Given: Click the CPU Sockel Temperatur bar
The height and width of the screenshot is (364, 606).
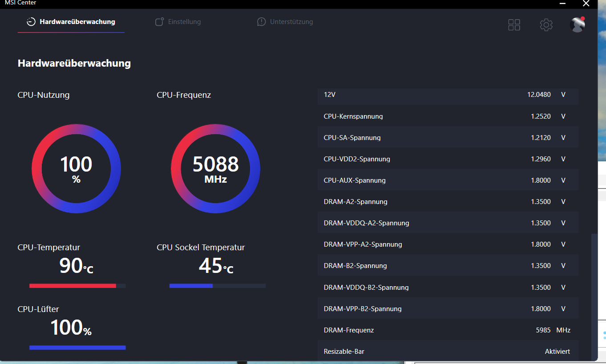Looking at the screenshot, I should pyautogui.click(x=218, y=286).
